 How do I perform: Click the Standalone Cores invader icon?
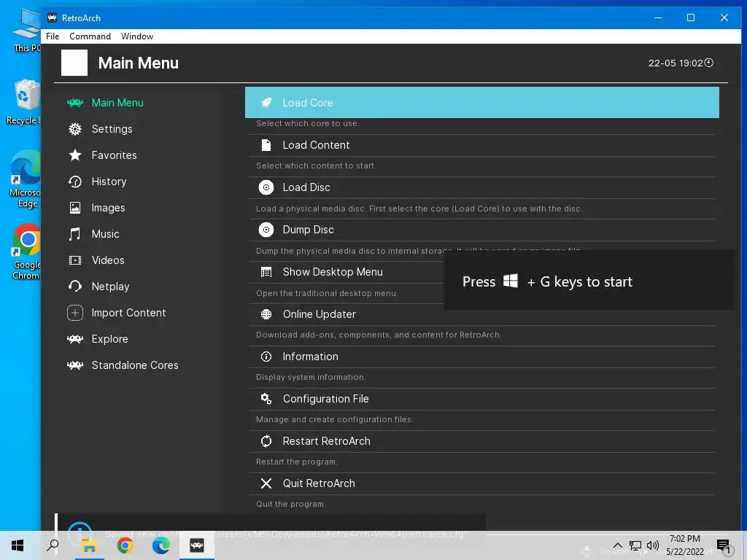click(75, 365)
